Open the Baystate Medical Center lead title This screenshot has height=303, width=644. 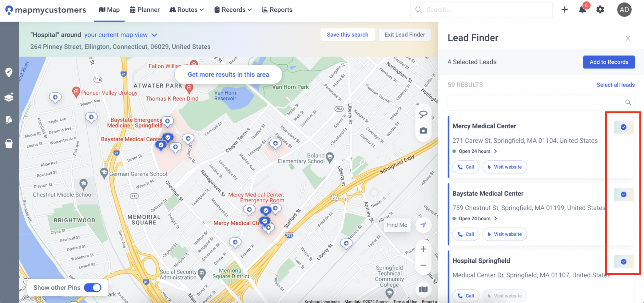[x=488, y=193]
